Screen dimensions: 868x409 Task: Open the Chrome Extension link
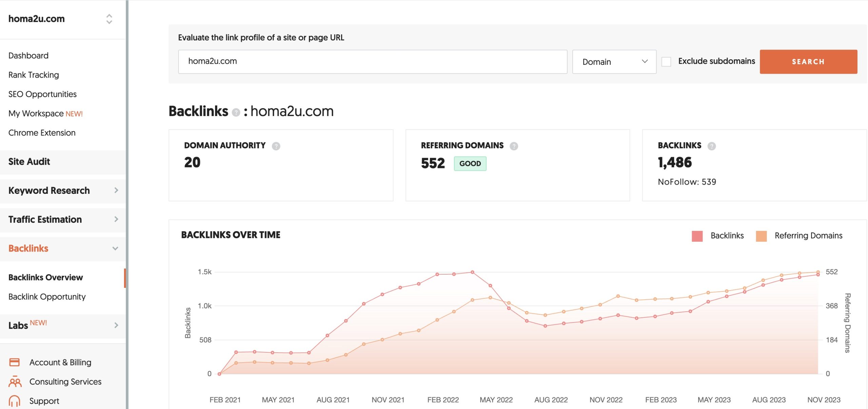[42, 133]
